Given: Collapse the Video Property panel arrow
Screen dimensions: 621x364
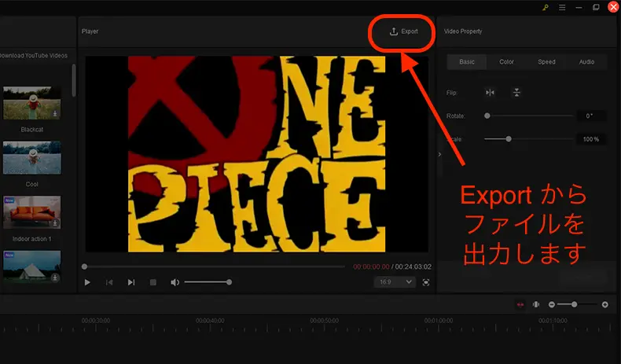Looking at the screenshot, I should coord(439,154).
